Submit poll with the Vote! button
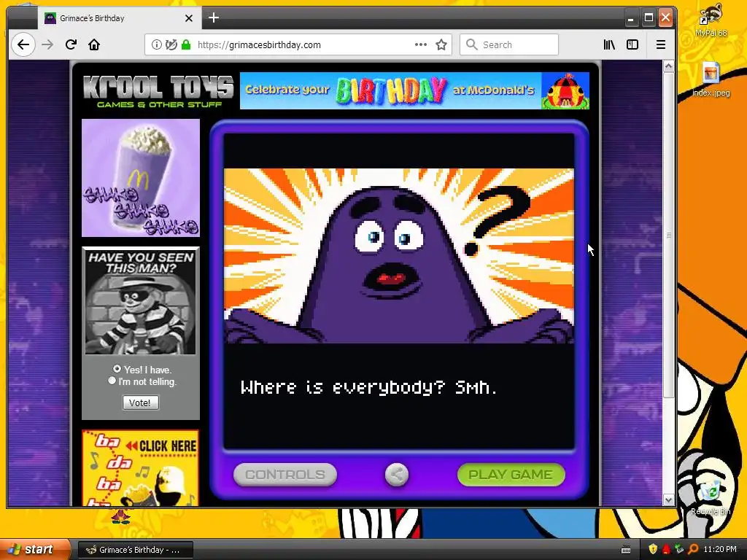This screenshot has height=560, width=747. coord(141,402)
